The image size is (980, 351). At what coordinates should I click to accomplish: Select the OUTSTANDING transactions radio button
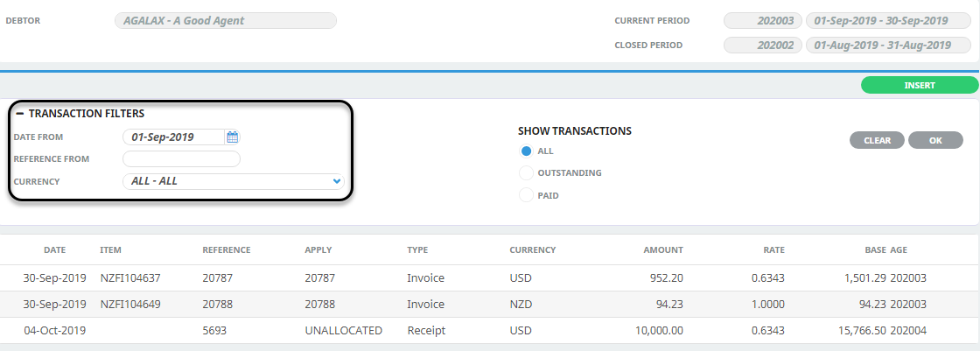[526, 172]
